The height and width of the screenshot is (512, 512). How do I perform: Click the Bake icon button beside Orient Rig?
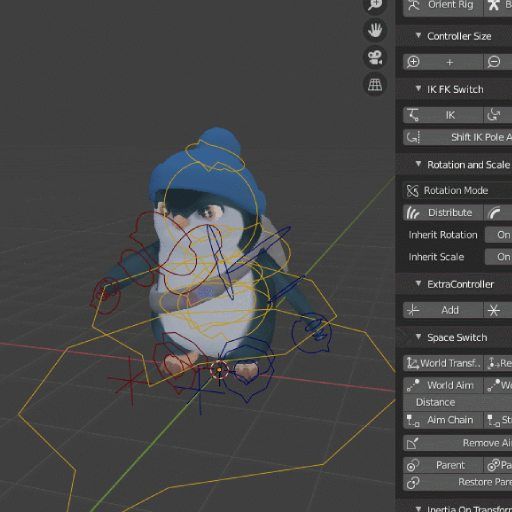pyautogui.click(x=498, y=6)
